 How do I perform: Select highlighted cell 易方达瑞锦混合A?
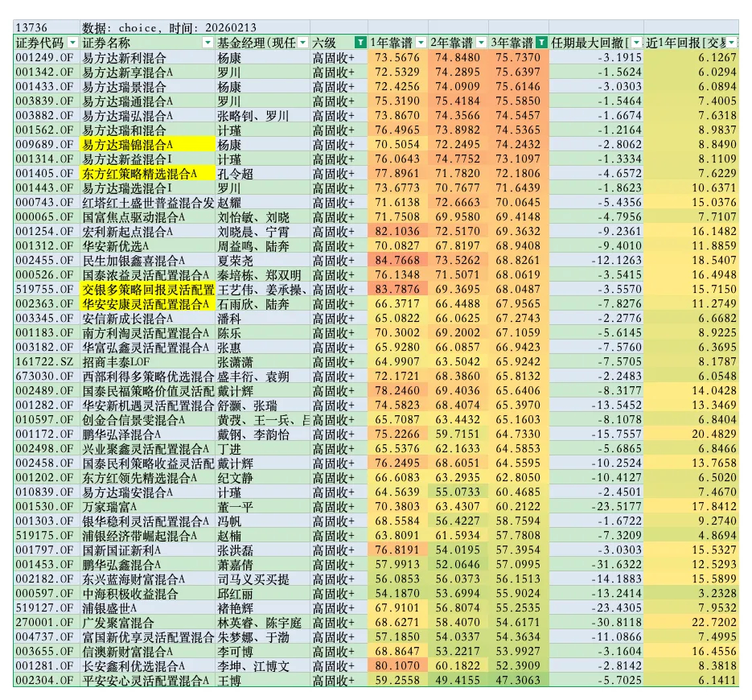click(147, 145)
